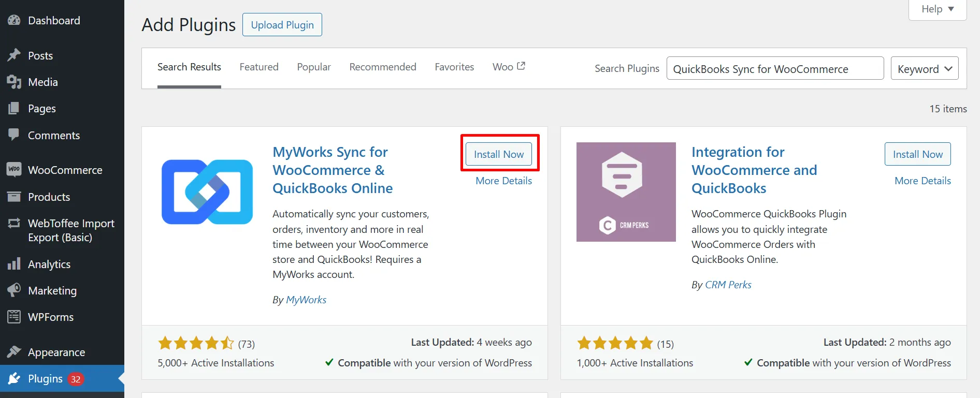Click Last Updated: 4 weeks ago text

click(x=471, y=342)
